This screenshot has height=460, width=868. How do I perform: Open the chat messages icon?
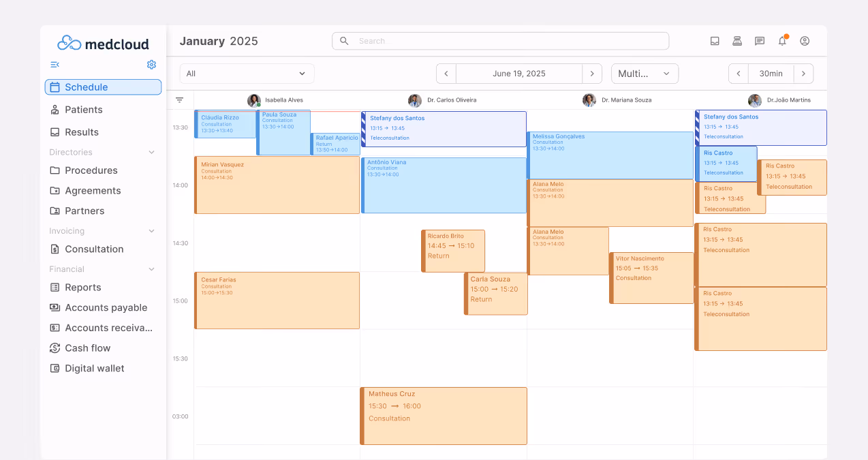click(x=759, y=41)
